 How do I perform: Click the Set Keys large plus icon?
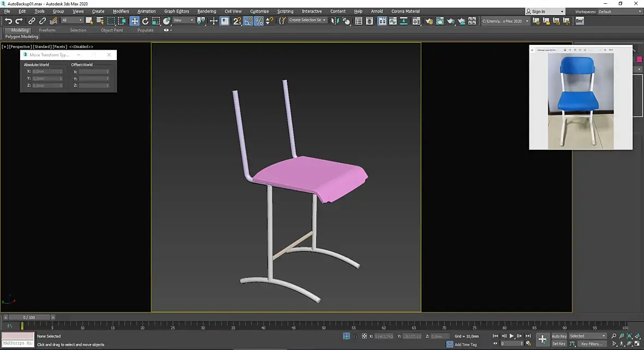[542, 340]
